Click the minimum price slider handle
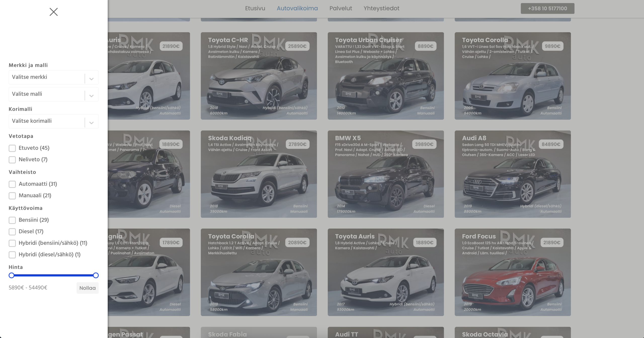The height and width of the screenshot is (338, 644). pos(11,275)
